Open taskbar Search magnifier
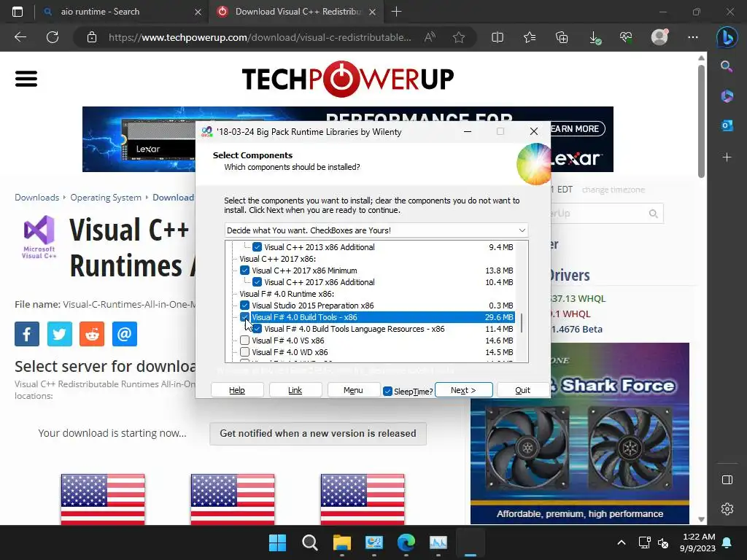747x560 pixels. pyautogui.click(x=309, y=542)
